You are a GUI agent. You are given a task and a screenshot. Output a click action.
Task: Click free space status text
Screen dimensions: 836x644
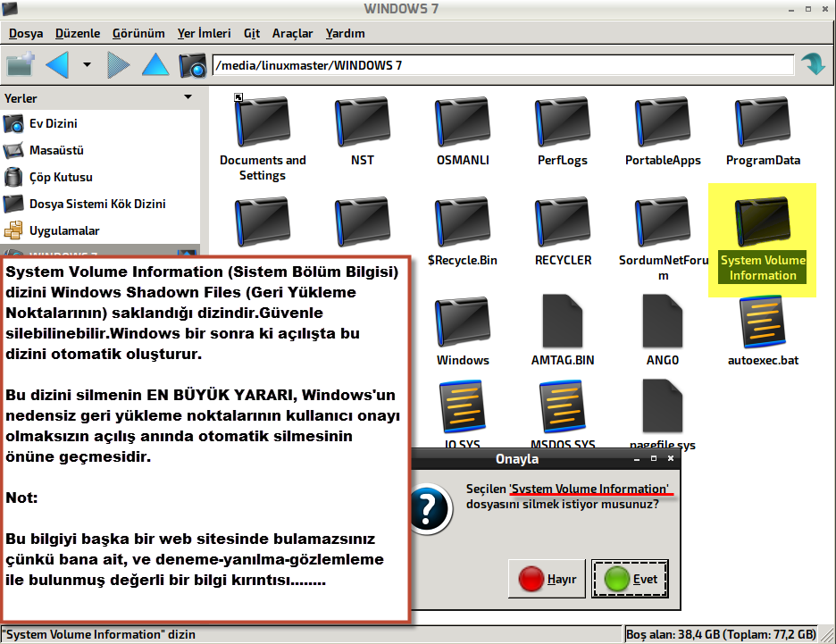pos(721,634)
